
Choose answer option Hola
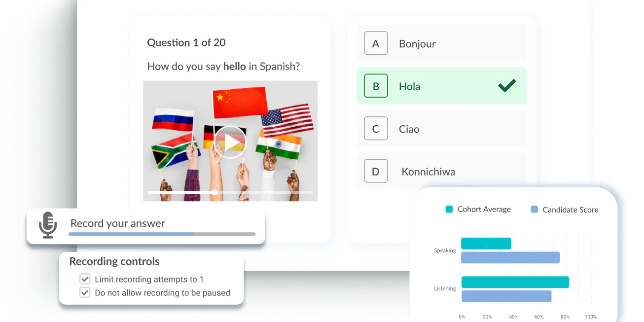(x=410, y=87)
